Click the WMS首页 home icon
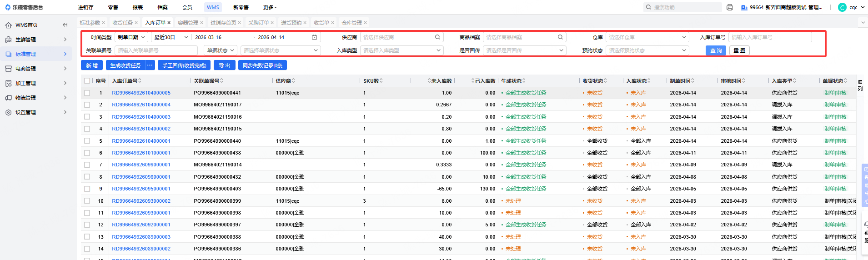This screenshot has width=868, height=260. 8,25
